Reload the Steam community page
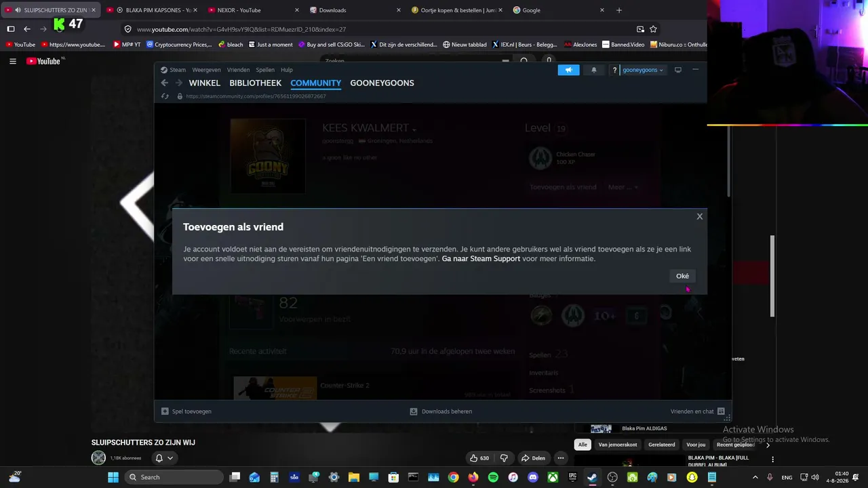Viewport: 868px width, 488px height. [165, 96]
